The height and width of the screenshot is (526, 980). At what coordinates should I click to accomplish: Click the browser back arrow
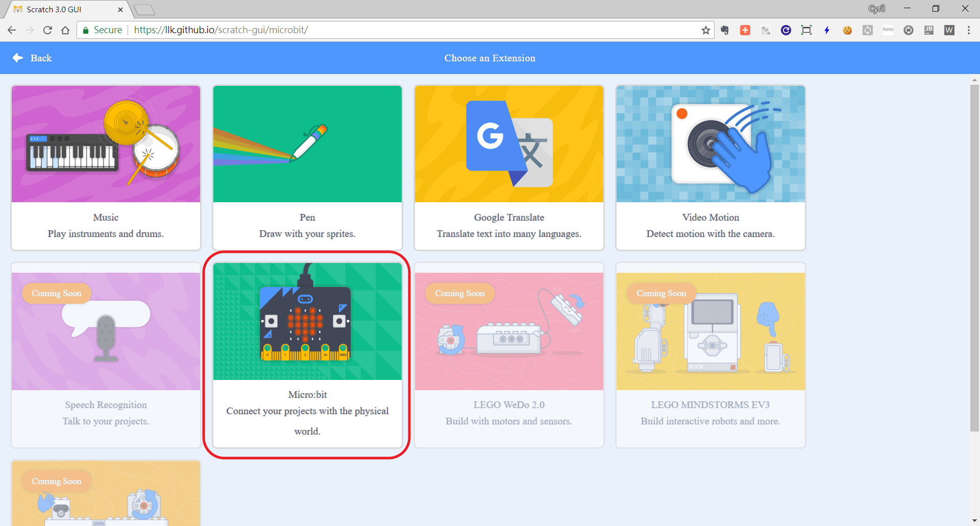pos(12,30)
